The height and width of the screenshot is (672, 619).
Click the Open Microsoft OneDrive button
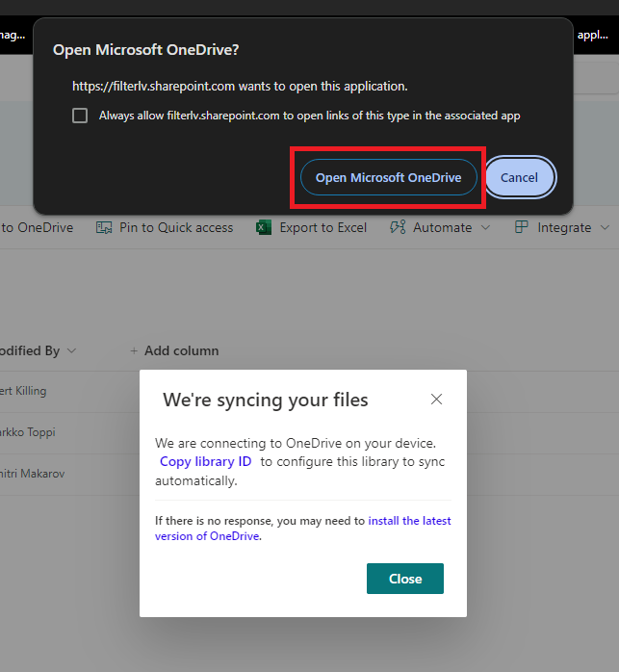coord(388,177)
